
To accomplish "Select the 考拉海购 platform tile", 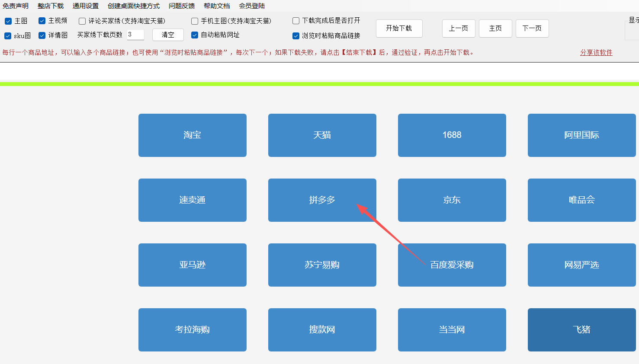I will [193, 330].
